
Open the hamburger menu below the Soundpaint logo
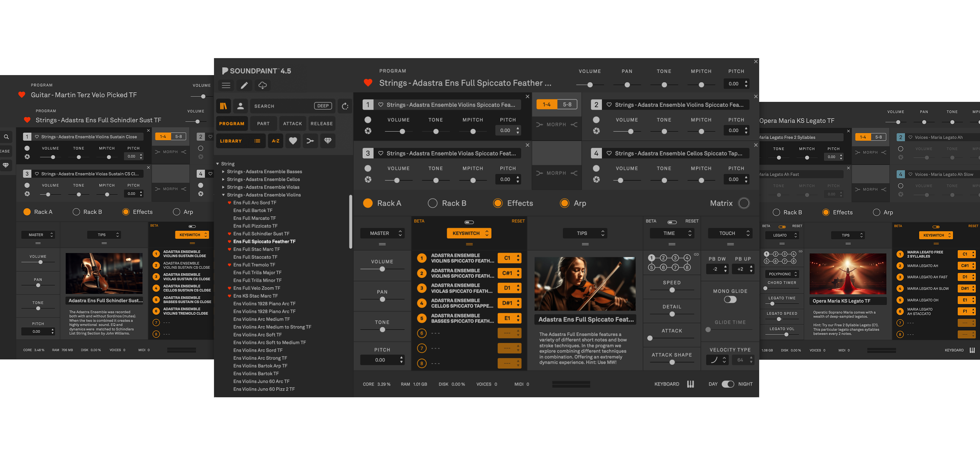[x=226, y=86]
